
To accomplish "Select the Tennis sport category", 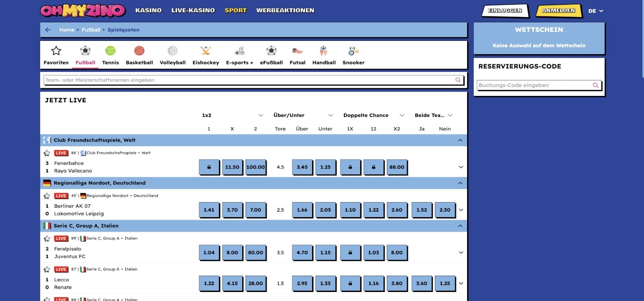I will point(110,55).
